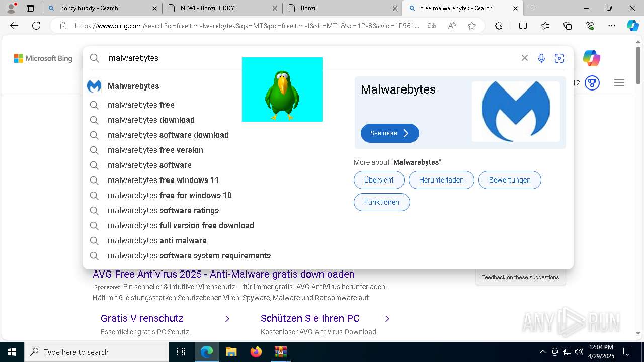Screen dimensions: 644x362
Task: Open a new tab with plus button
Action: (x=532, y=8)
